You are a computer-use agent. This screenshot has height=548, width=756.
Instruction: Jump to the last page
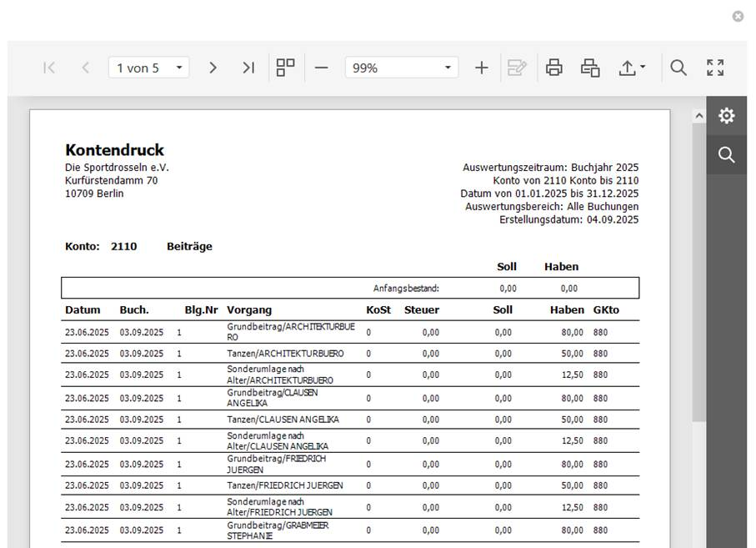[x=248, y=68]
